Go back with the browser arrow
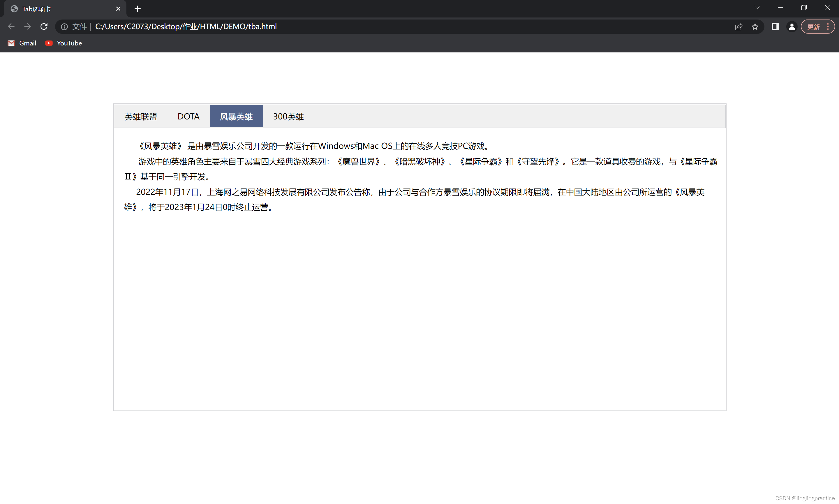839x504 pixels. pyautogui.click(x=11, y=27)
